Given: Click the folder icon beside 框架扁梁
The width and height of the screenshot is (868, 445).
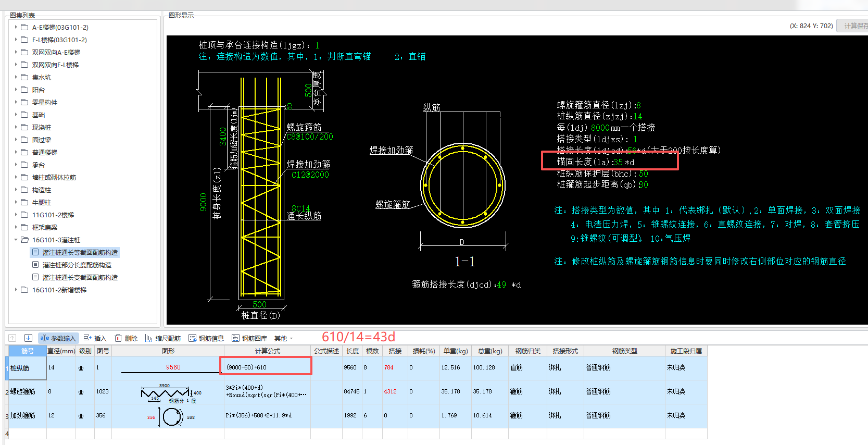Looking at the screenshot, I should pos(24,227).
